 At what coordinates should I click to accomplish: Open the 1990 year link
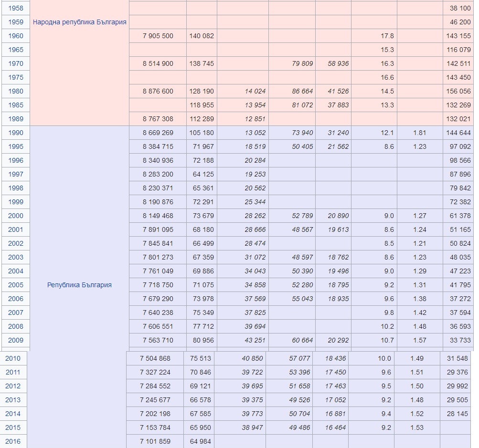(x=15, y=133)
